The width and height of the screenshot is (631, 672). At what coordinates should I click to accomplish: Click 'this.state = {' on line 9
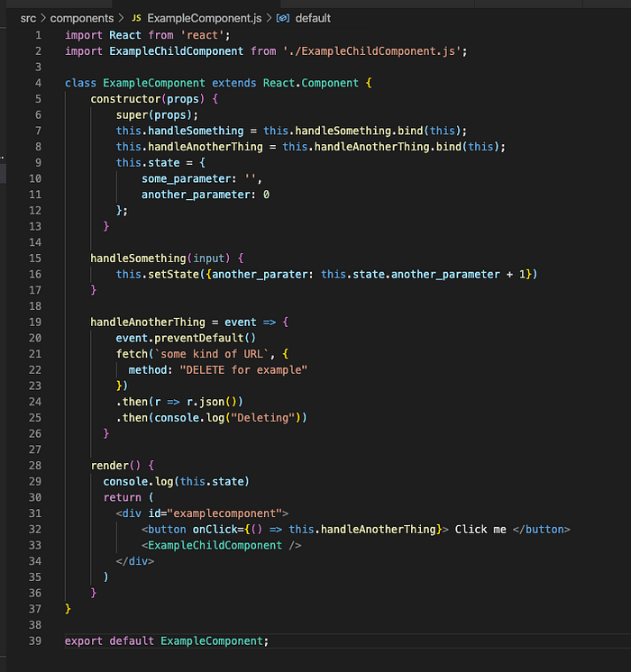pos(160,163)
